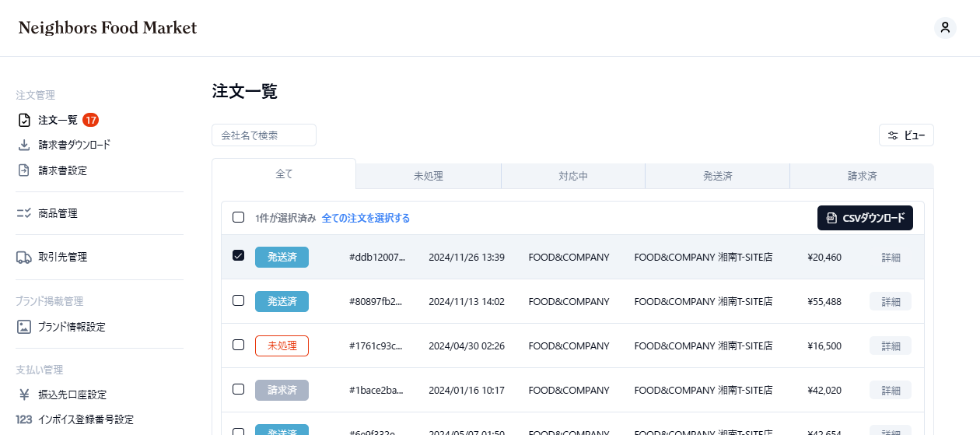Click the ビュー filter sliders icon
This screenshot has width=980, height=435.
point(893,135)
